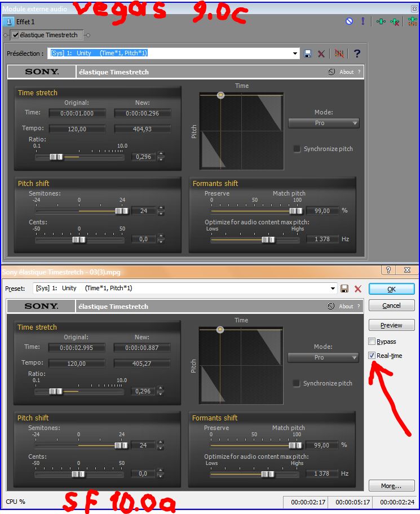The image size is (420, 514).
Task: Click Ratio slider handle in Sound Forge window
Action: click(55, 391)
